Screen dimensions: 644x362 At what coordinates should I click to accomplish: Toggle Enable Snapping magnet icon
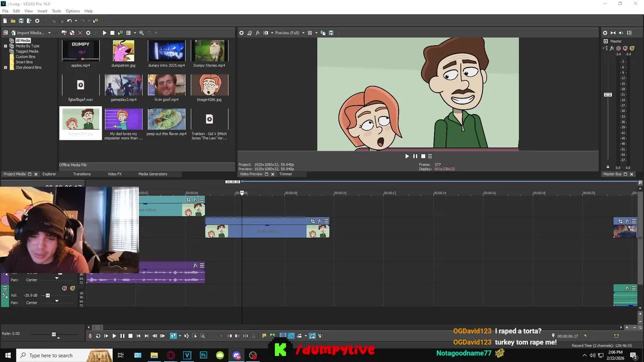[283, 336]
